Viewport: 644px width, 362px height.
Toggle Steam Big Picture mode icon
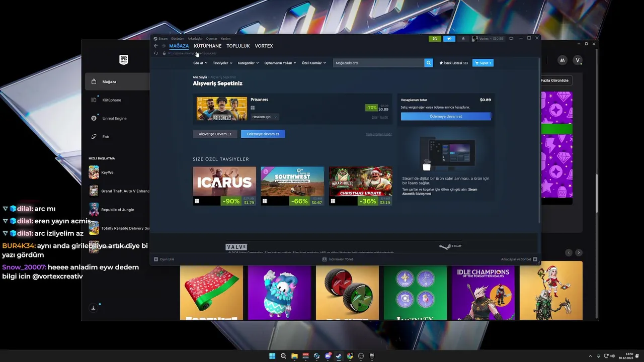pyautogui.click(x=511, y=39)
